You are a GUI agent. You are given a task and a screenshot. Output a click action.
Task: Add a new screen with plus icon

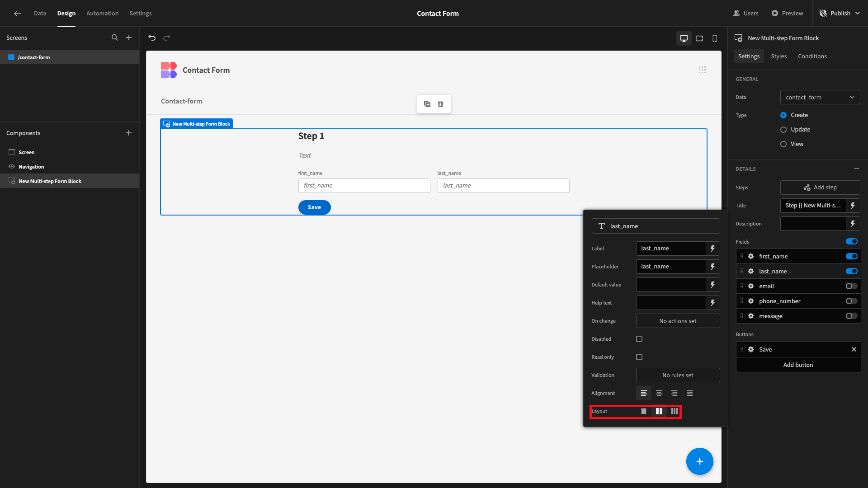(129, 38)
